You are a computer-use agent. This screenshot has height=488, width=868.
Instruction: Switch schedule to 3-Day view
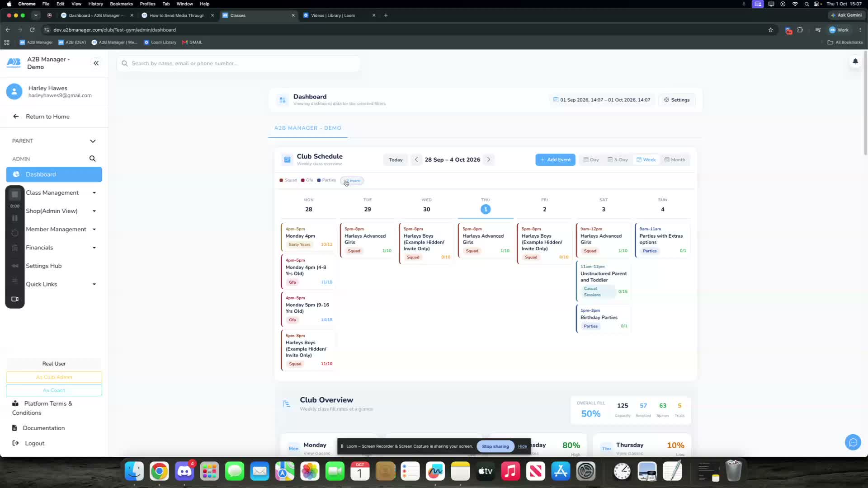(x=618, y=160)
